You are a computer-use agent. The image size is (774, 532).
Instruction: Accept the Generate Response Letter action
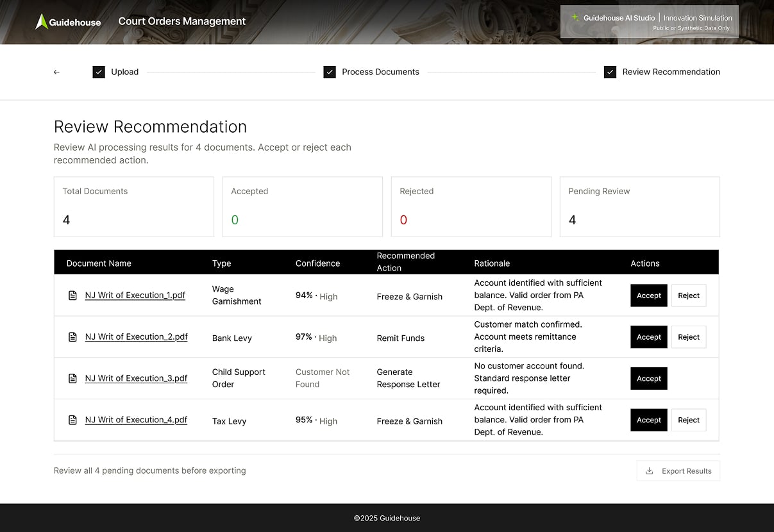[648, 378]
